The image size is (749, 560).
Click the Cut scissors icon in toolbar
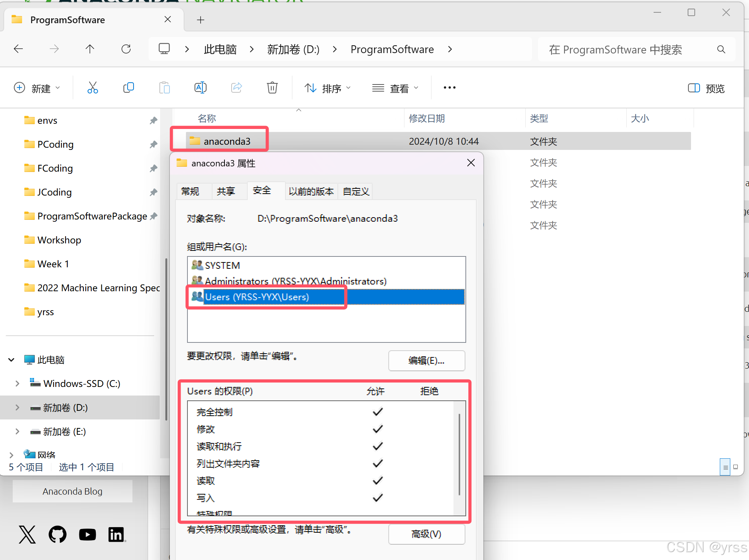pos(92,88)
